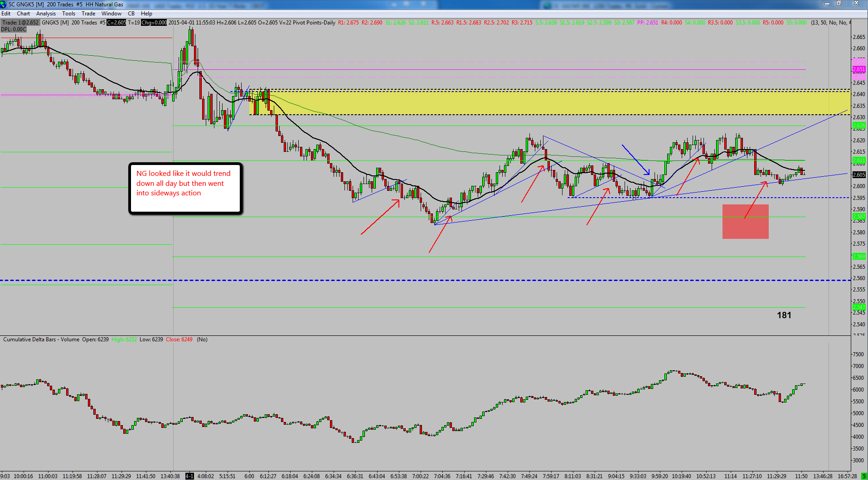Click the magenta '2.651' price marker on scale
Image resolution: width=868 pixels, height=480 pixels.
coord(859,69)
